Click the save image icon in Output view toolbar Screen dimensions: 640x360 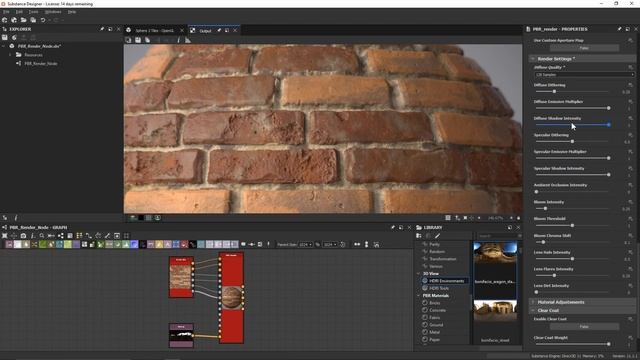tap(138, 40)
